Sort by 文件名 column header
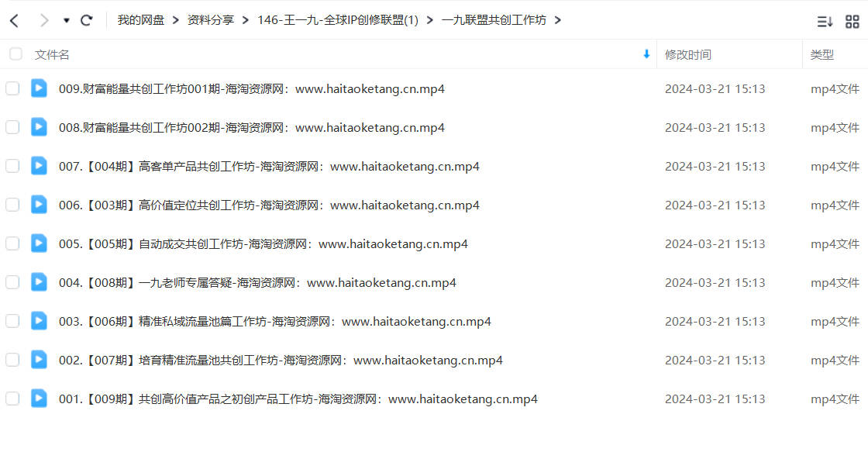This screenshot has width=868, height=459. coord(52,55)
